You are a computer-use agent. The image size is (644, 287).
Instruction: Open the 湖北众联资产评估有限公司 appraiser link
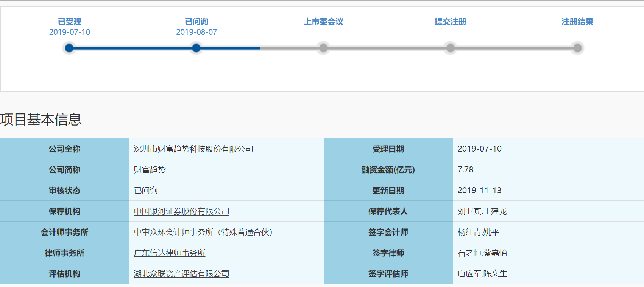click(181, 274)
